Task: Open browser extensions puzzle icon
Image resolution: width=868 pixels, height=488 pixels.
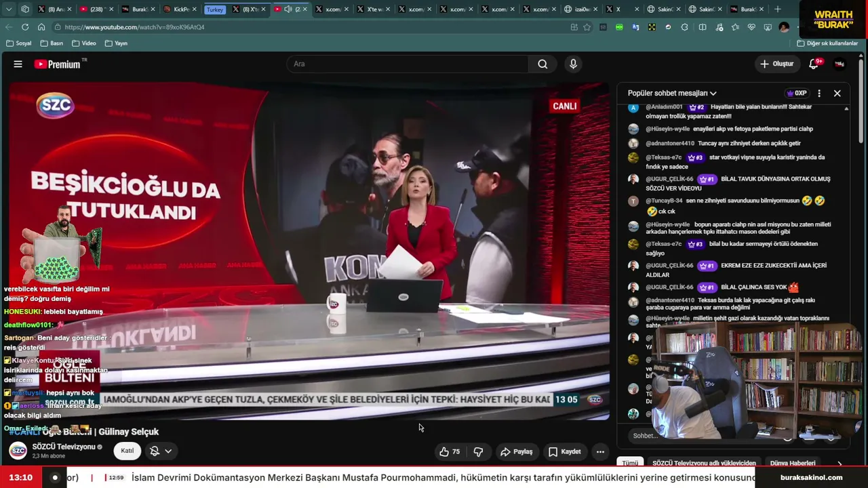Action: pos(684,27)
